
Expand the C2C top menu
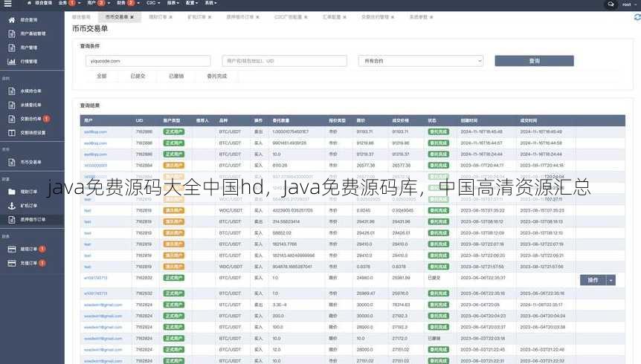pyautogui.click(x=153, y=3)
